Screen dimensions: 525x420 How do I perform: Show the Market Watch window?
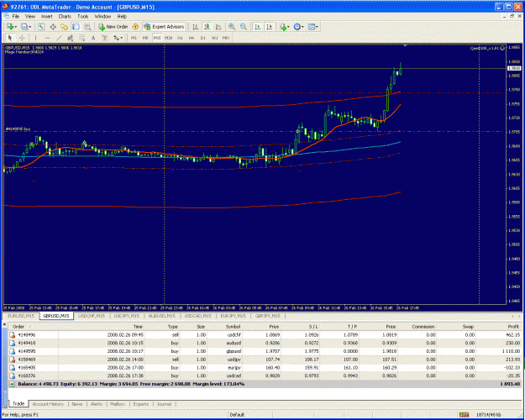(x=41, y=27)
